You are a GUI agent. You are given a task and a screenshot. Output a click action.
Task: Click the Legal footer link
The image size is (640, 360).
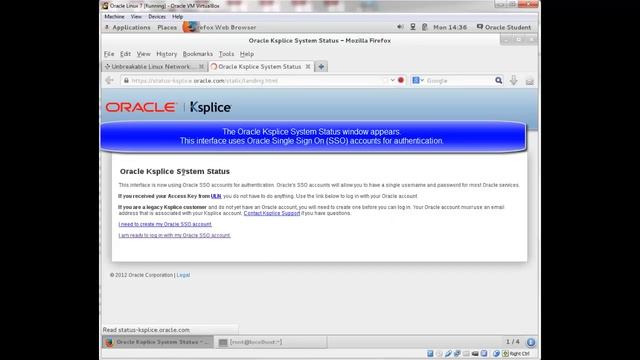click(183, 275)
